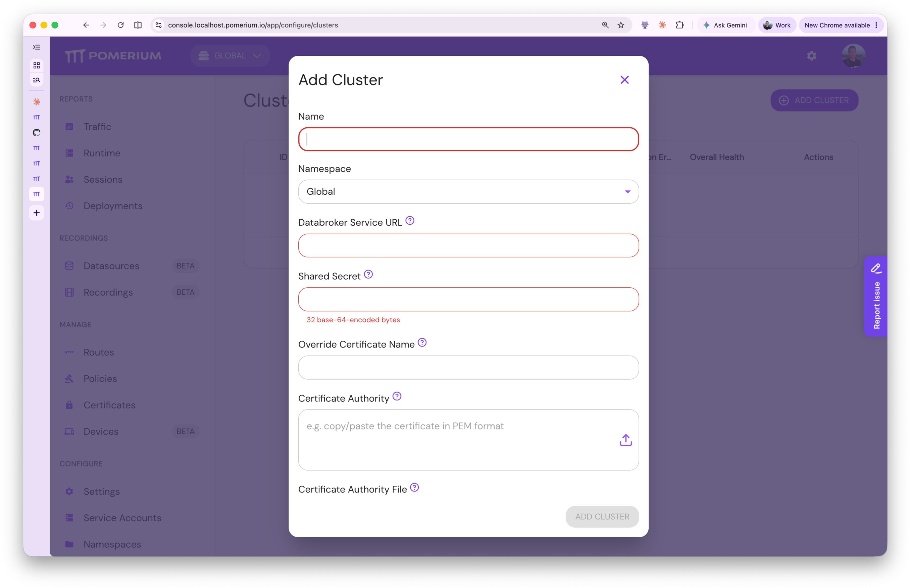Open Certificates in sidebar
Screen dimensions: 910x588
(109, 405)
